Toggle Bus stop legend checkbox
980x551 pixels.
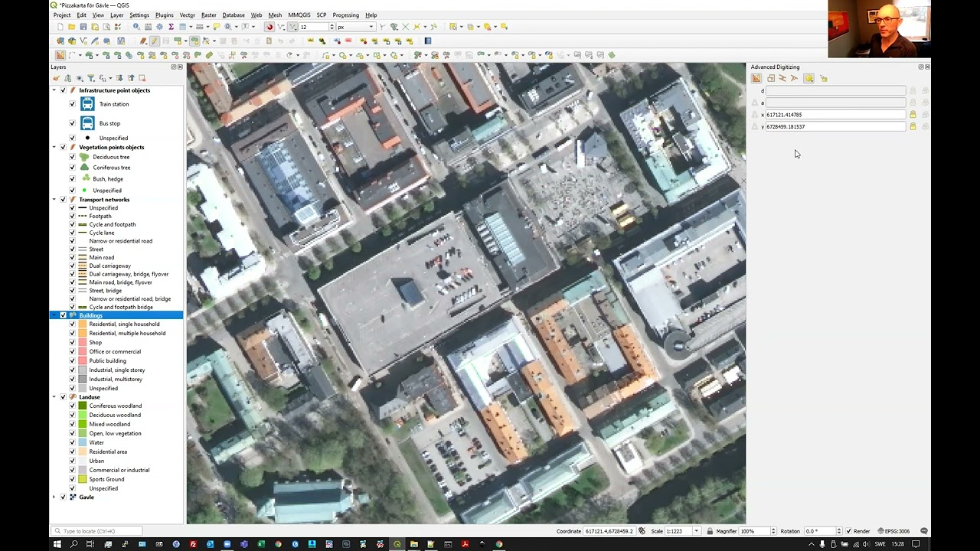pos(73,123)
